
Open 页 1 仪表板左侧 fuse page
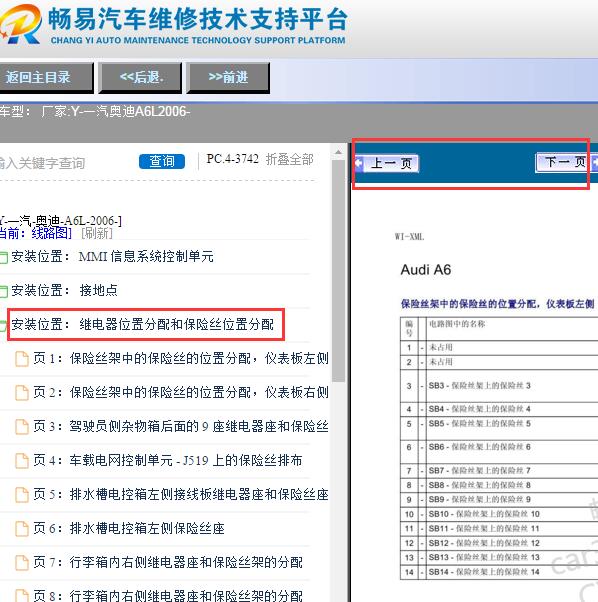tap(180, 358)
